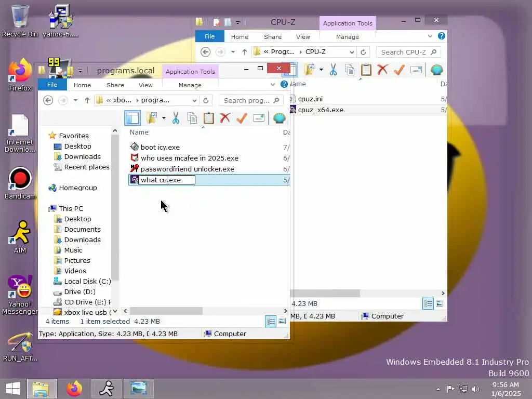Click Search CPU-Z search box
532x399 pixels.
tap(408, 52)
